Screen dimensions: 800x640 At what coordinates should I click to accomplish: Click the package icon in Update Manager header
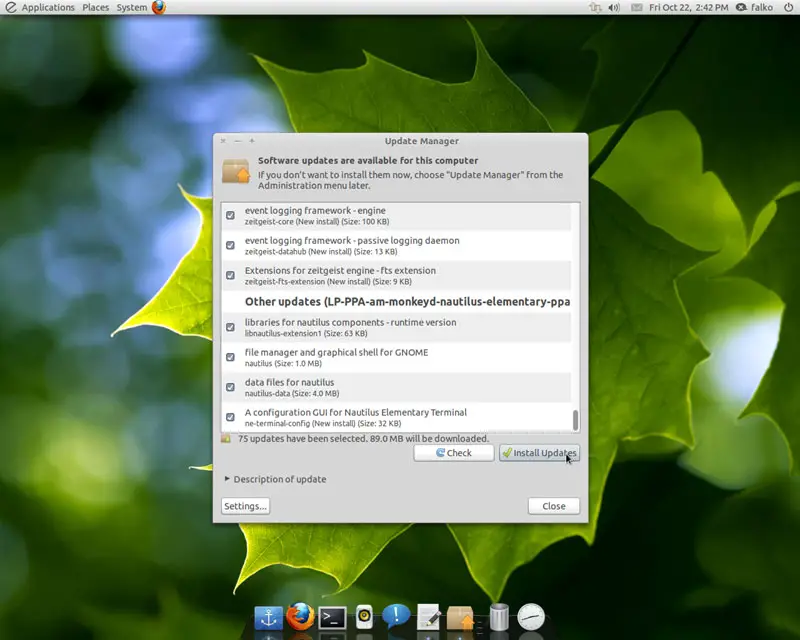coord(236,171)
